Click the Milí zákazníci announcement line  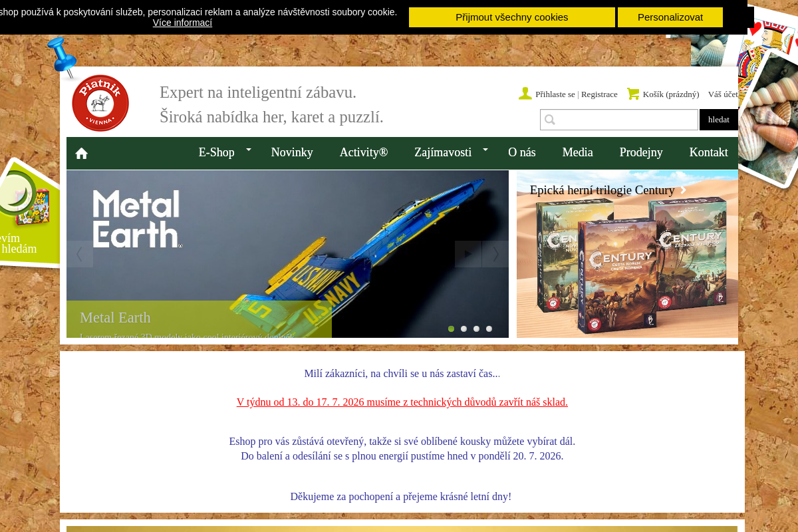click(402, 374)
